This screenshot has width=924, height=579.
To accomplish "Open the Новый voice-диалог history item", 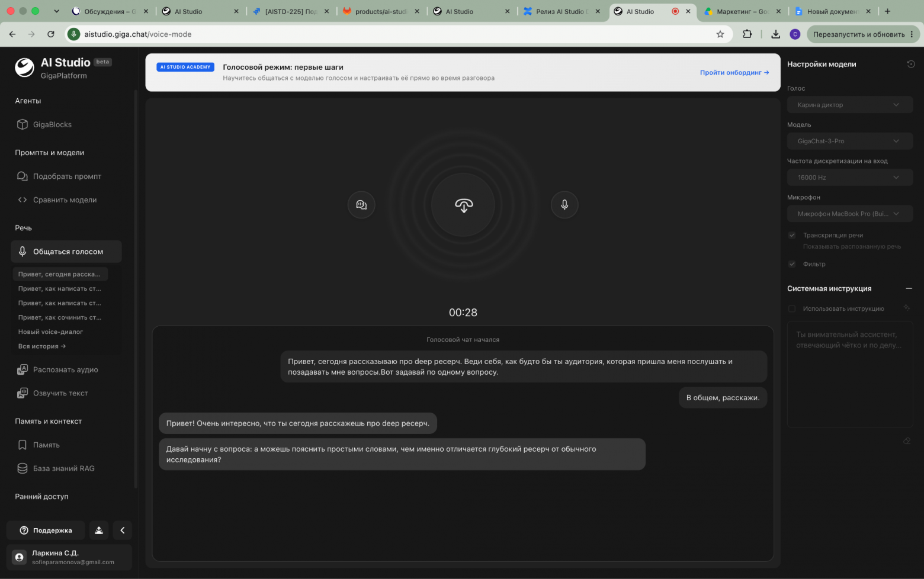I will [50, 332].
